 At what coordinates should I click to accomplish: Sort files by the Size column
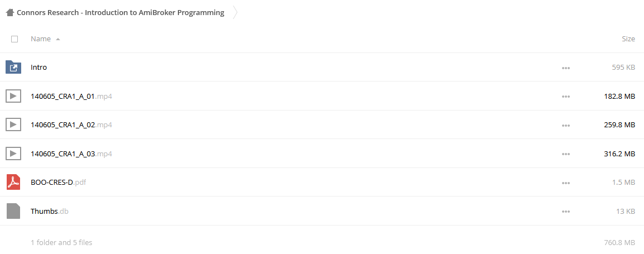[x=628, y=39]
